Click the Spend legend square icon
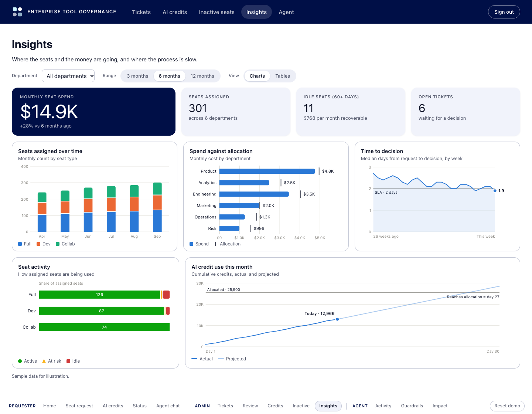This screenshot has height=414, width=532. [191, 244]
